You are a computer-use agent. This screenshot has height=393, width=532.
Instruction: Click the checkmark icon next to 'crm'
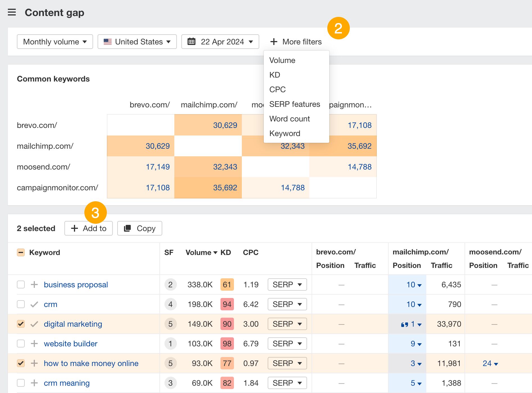point(34,304)
